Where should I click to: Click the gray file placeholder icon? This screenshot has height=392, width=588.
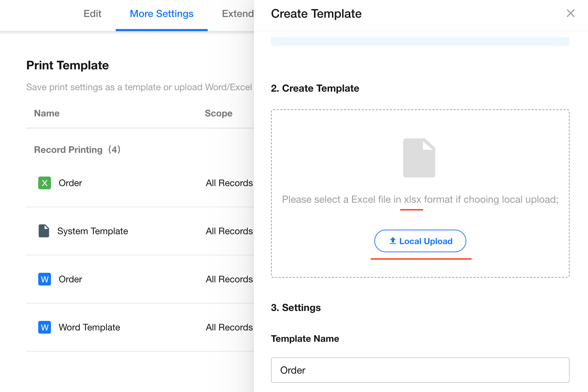pos(419,158)
